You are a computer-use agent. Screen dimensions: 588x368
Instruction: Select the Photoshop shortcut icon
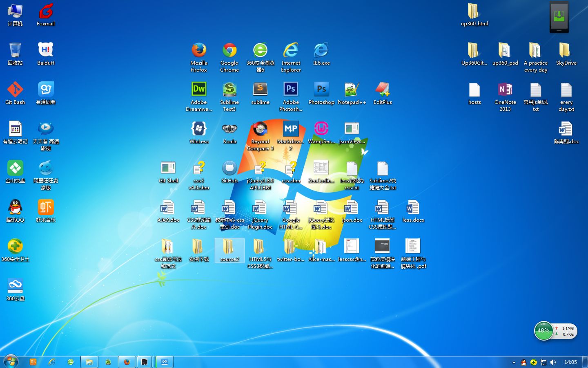[321, 93]
